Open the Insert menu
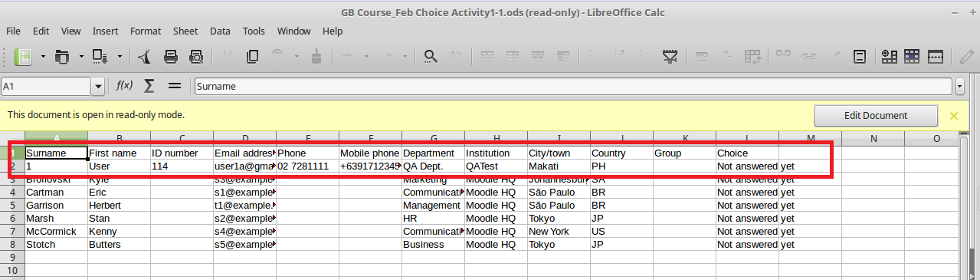 coord(105,31)
